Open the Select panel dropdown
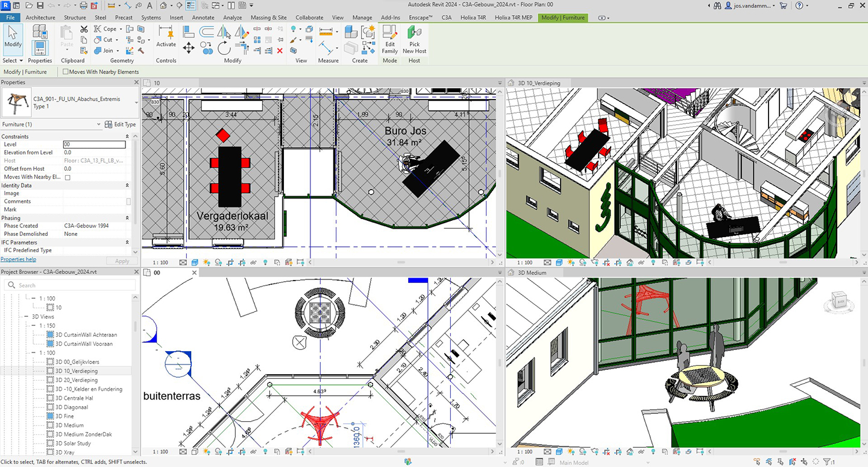The height and width of the screenshot is (467, 868). pos(12,60)
